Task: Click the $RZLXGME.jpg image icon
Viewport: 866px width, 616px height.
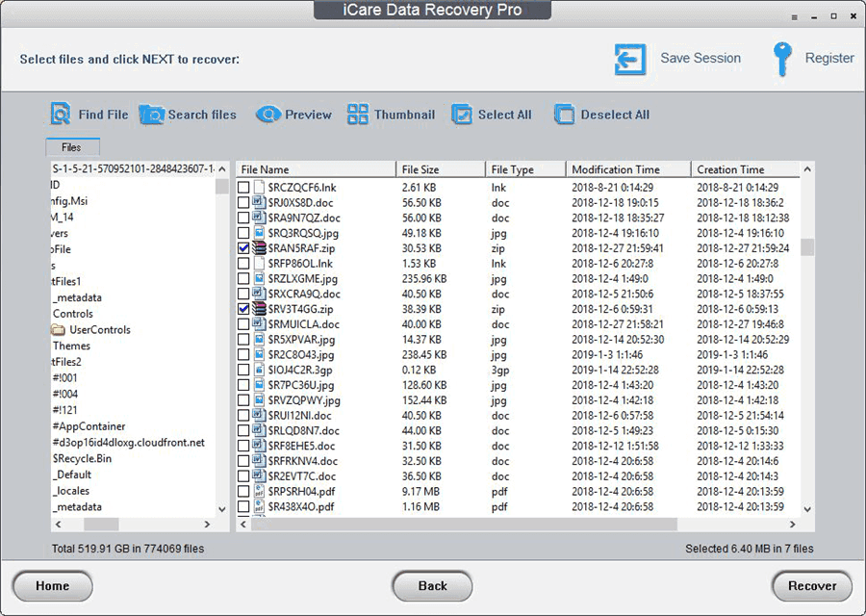Action: (259, 278)
